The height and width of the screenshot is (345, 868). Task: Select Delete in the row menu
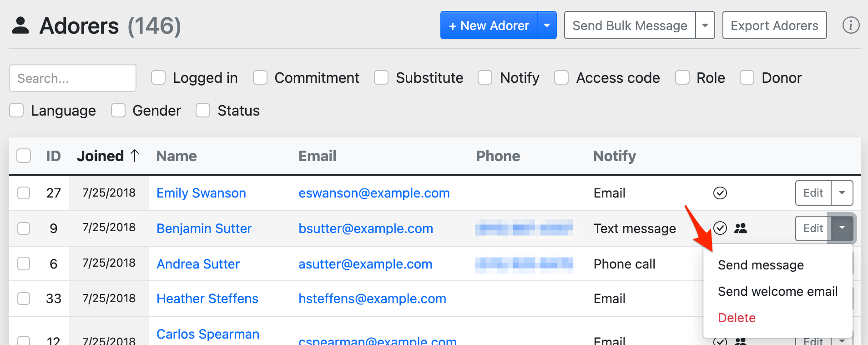point(737,318)
